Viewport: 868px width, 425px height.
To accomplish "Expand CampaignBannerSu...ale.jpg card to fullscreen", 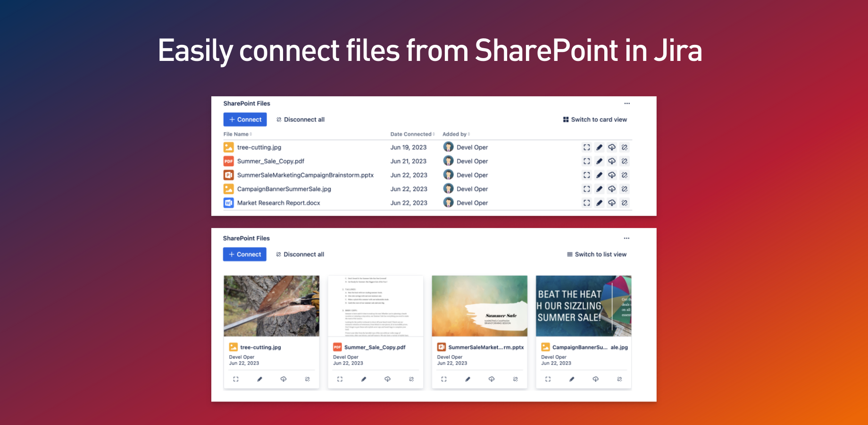I will [547, 379].
